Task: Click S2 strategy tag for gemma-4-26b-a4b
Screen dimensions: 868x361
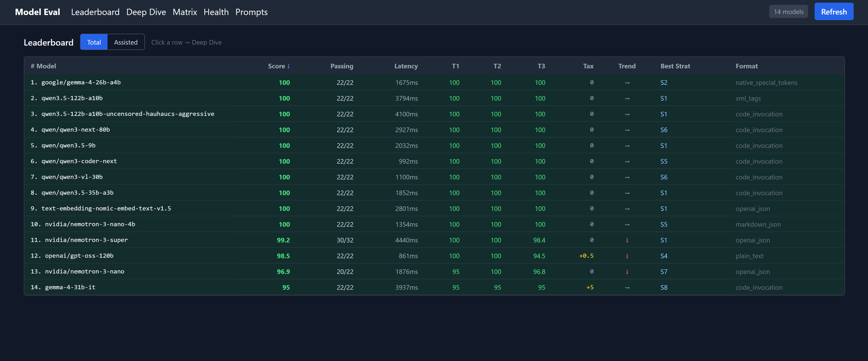Action: tap(663, 83)
